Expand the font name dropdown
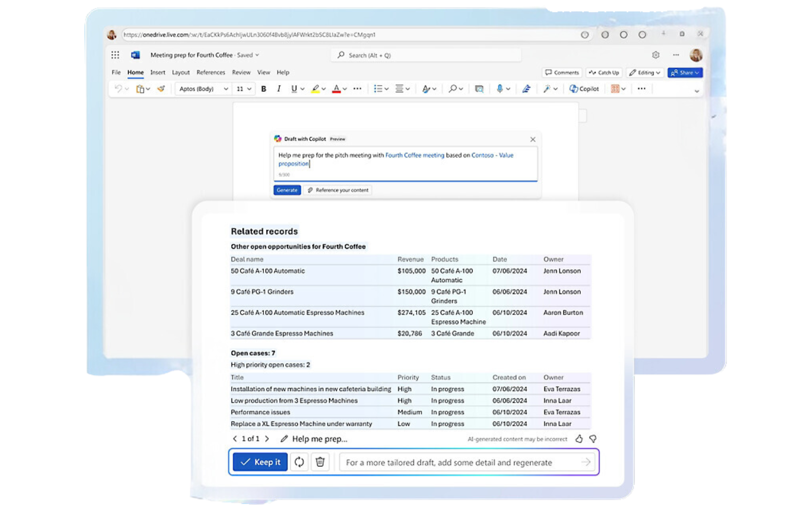The width and height of the screenshot is (812, 513). tap(226, 89)
